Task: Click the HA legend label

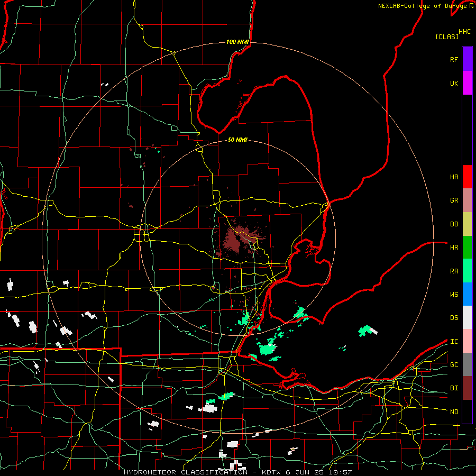Action: (454, 177)
